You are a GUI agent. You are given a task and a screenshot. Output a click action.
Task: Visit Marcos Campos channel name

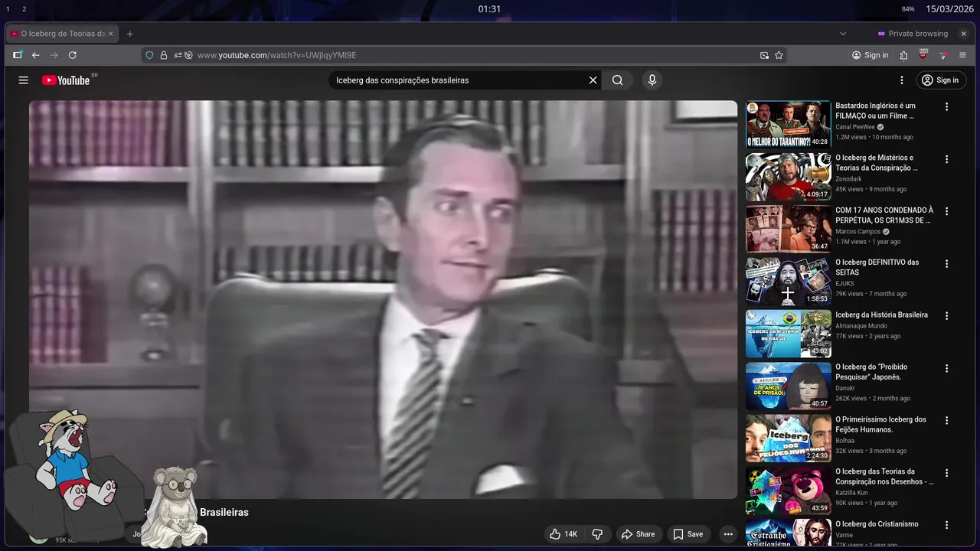[x=857, y=231]
